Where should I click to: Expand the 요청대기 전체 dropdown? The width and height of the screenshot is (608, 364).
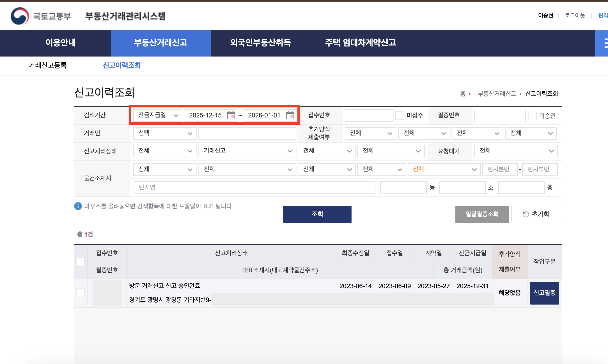coord(516,151)
